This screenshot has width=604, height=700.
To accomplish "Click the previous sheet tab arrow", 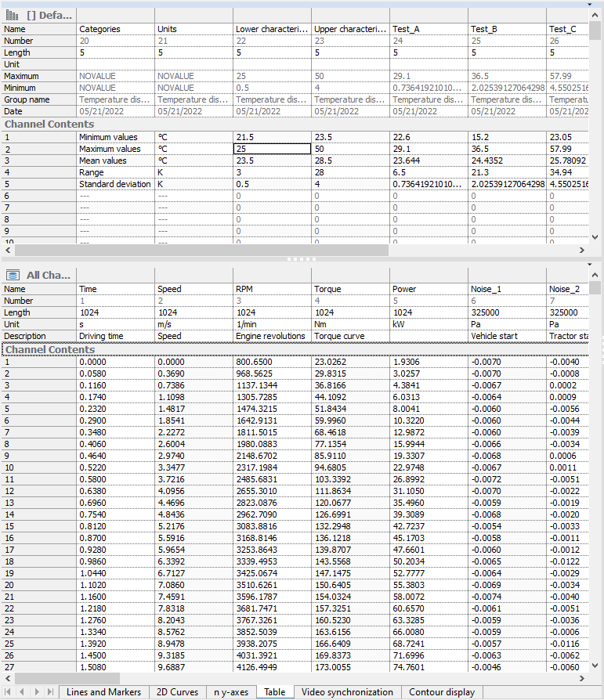I will 24,692.
